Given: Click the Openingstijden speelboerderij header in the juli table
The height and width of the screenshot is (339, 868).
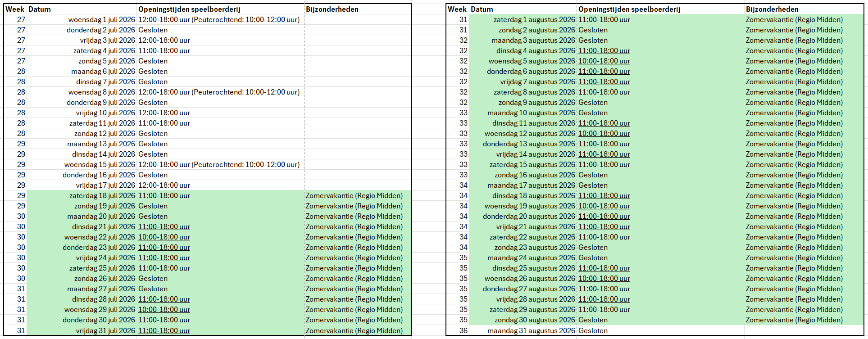Looking at the screenshot, I should 189,9.
